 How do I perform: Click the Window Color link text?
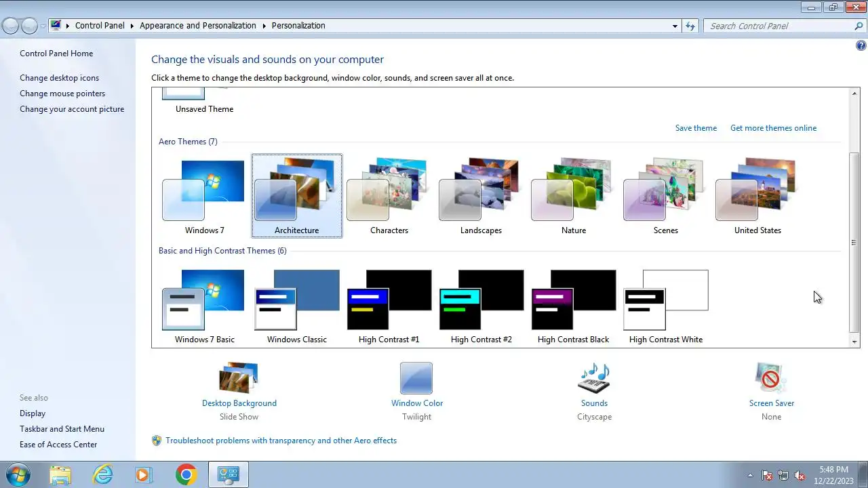[417, 403]
